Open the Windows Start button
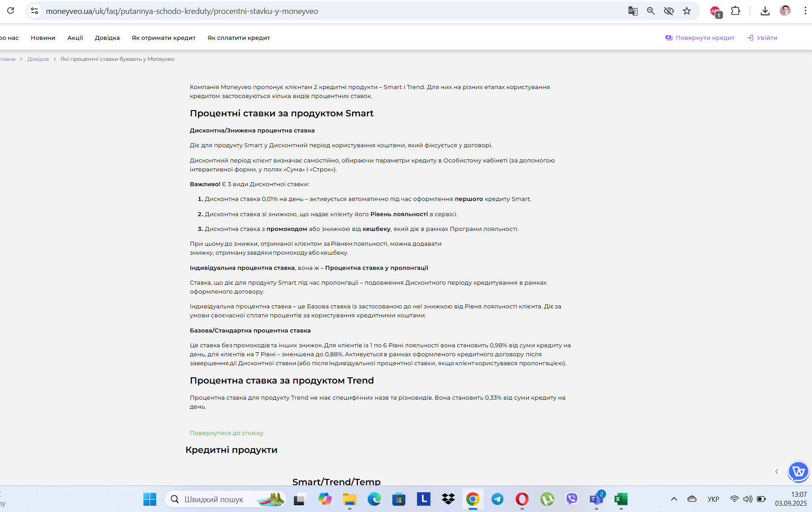Screen dimensions: 812x512 pos(150,499)
